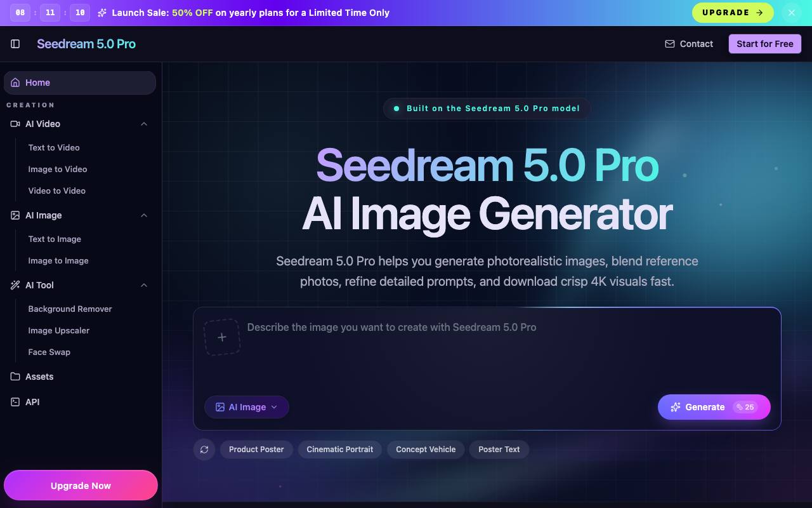Click the AI Image picture icon in sidebar
This screenshot has width=812, height=508.
pos(15,215)
